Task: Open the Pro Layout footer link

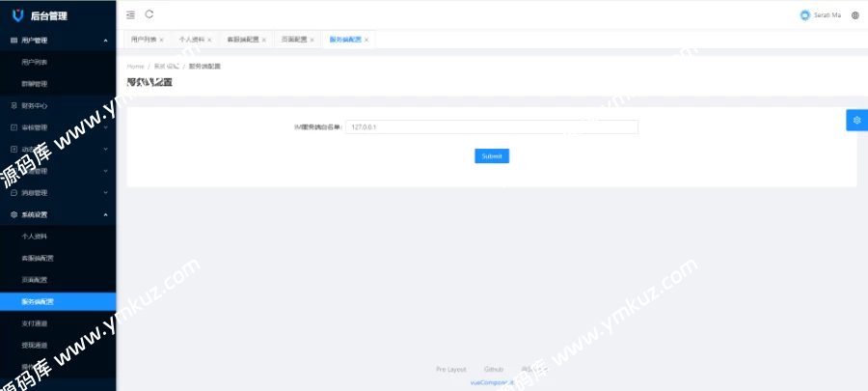Action: coord(451,370)
